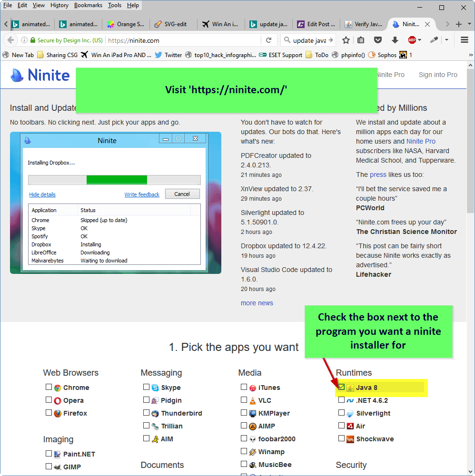Screen dimensions: 475x476
Task: Click the Skype app icon
Action: (155, 388)
